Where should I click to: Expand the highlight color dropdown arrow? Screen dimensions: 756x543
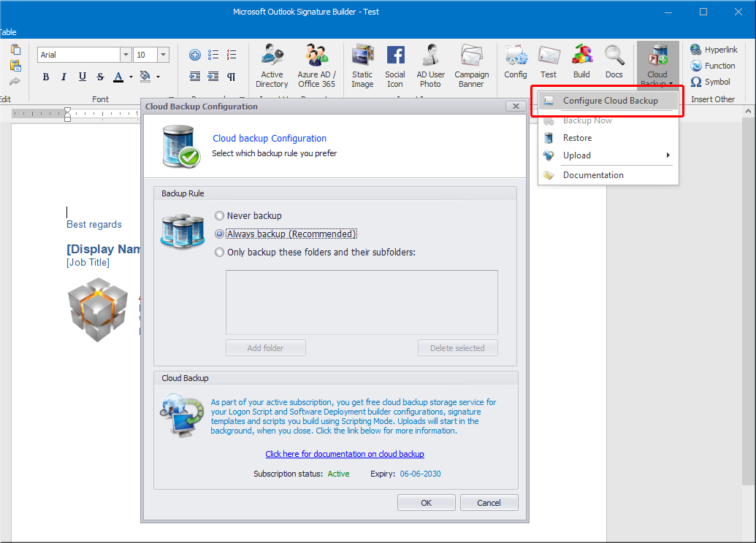[158, 77]
